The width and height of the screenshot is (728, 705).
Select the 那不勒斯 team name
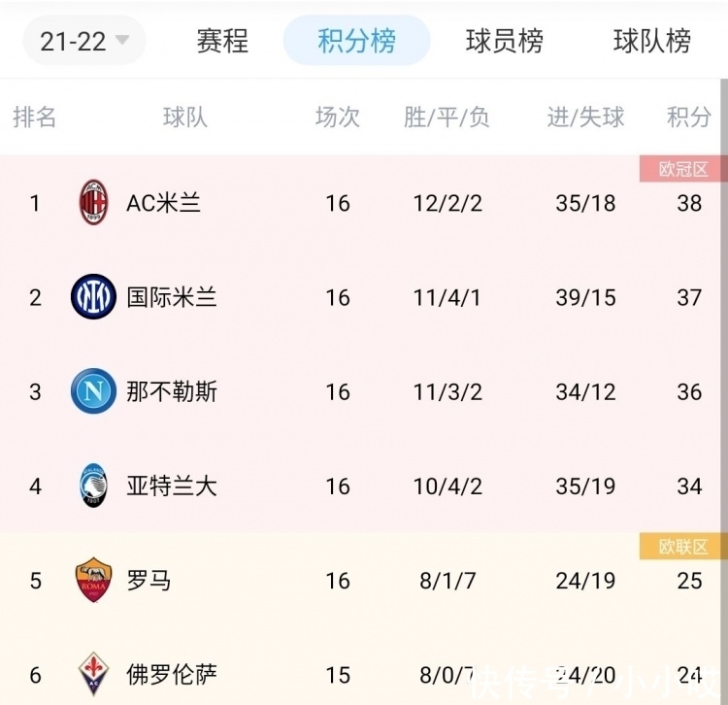pos(172,391)
